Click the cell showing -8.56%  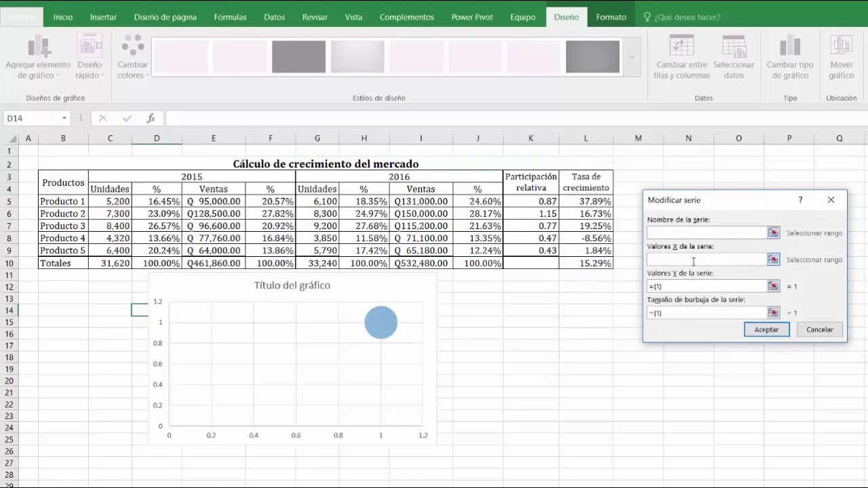(586, 238)
